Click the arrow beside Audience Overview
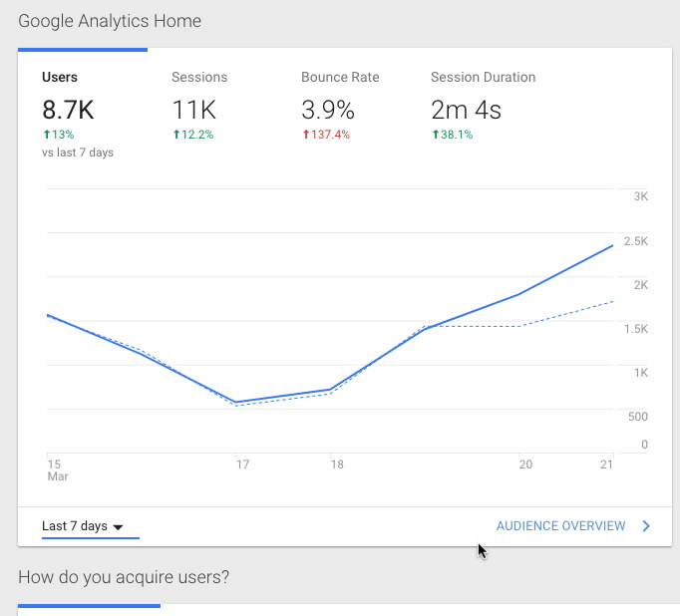680x616 pixels. (646, 526)
